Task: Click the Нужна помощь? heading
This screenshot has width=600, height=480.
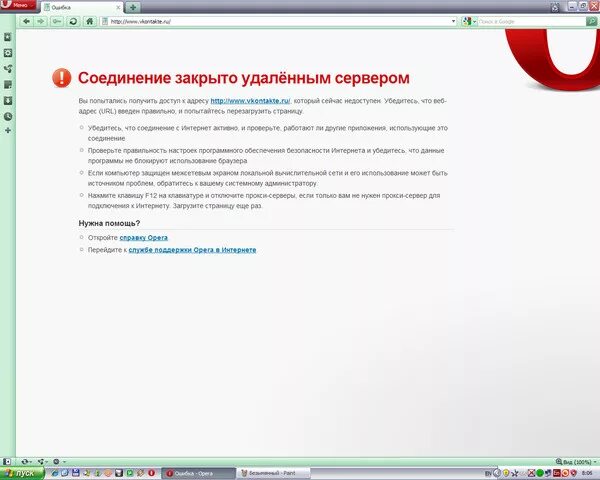Action: pos(109,223)
